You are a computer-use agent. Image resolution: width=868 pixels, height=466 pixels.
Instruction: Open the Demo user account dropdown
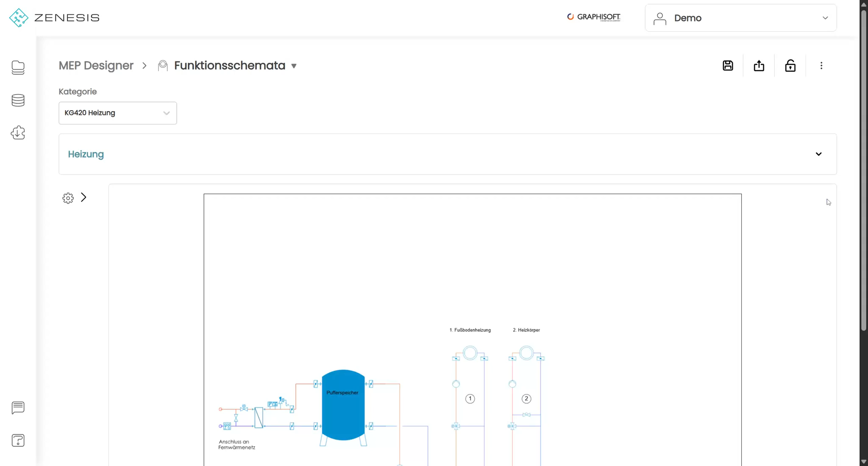(740, 18)
